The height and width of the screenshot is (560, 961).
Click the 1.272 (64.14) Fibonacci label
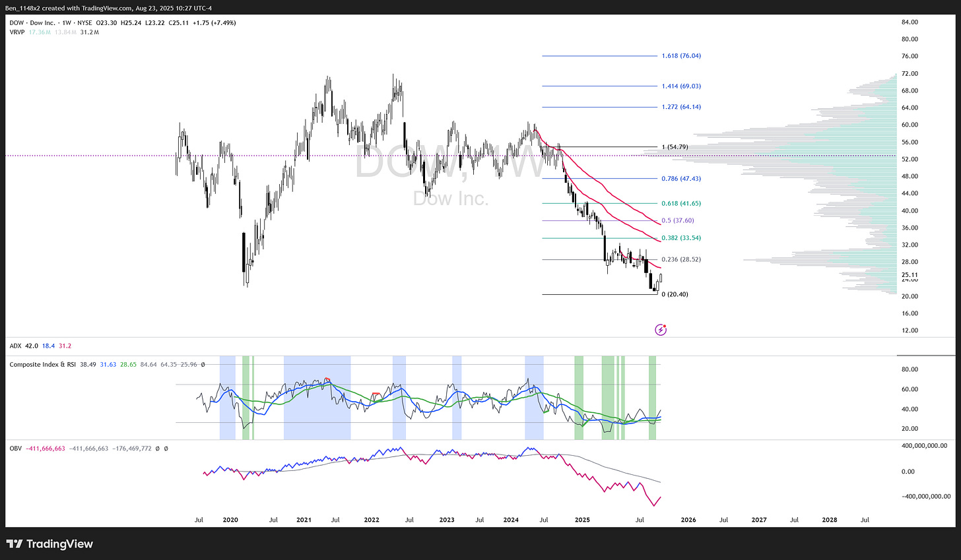681,107
